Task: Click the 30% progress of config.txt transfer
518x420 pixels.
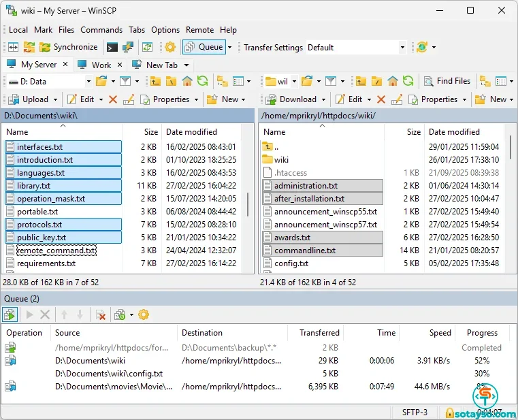Action: tap(482, 374)
